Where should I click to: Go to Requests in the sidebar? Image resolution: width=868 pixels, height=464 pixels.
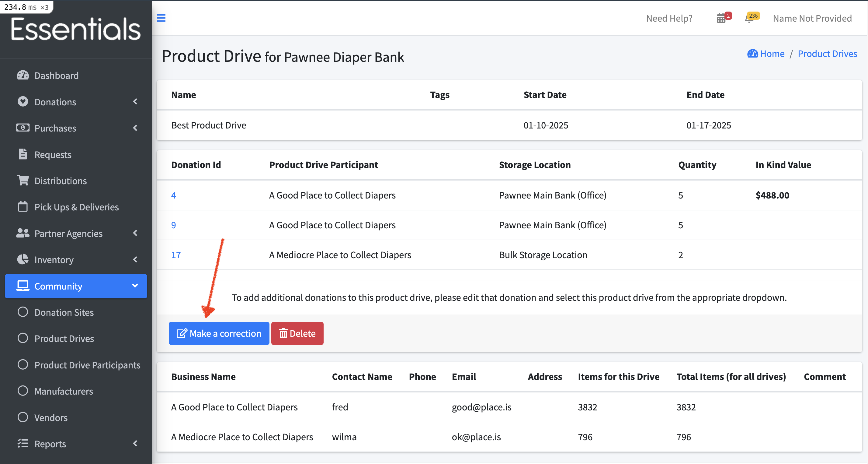pos(76,154)
